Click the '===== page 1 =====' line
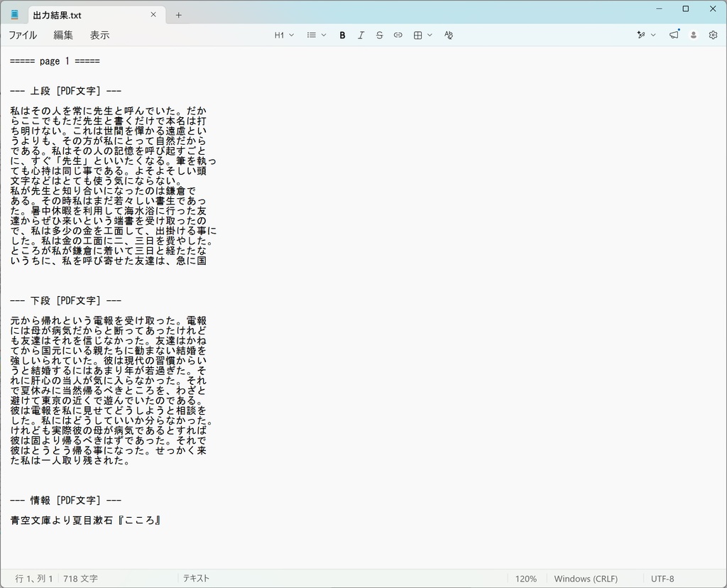 (55, 61)
